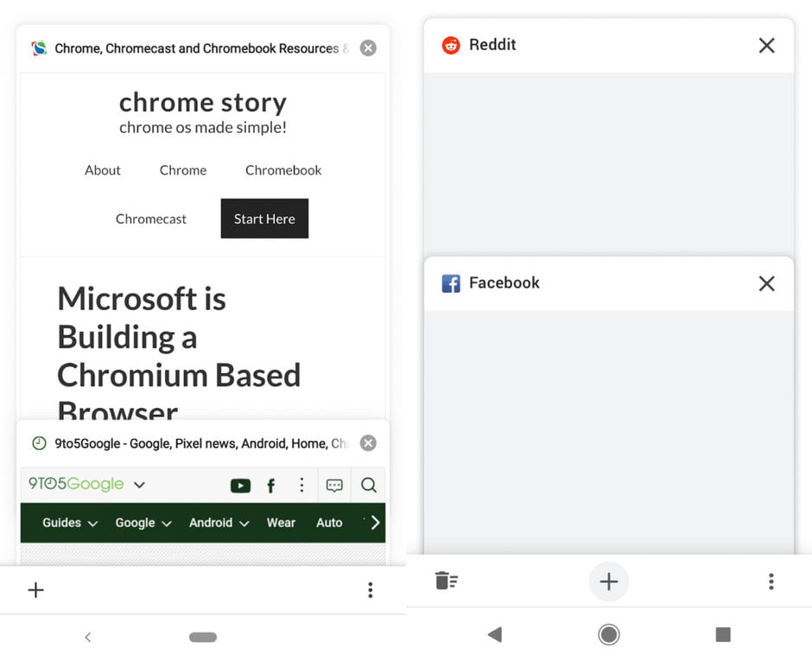Tap the Facebook icon in 9to5Google header
Screen dimensions: 812x661
270,486
